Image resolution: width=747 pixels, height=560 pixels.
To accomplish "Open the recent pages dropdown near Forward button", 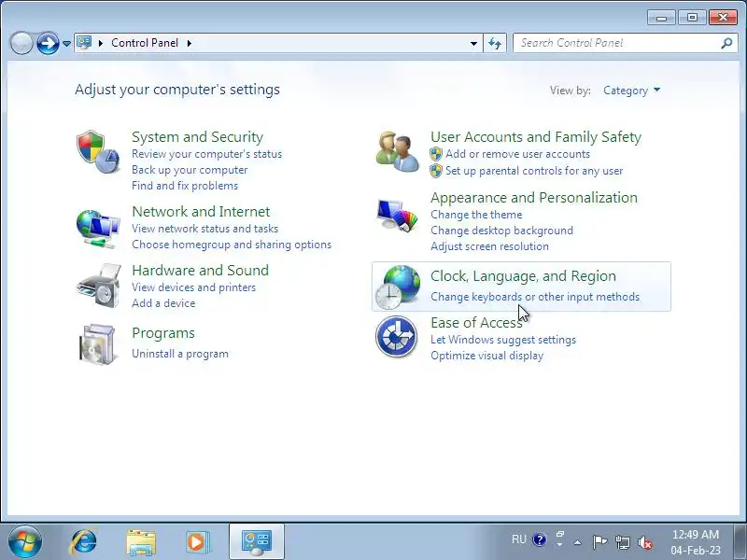I will tap(66, 43).
